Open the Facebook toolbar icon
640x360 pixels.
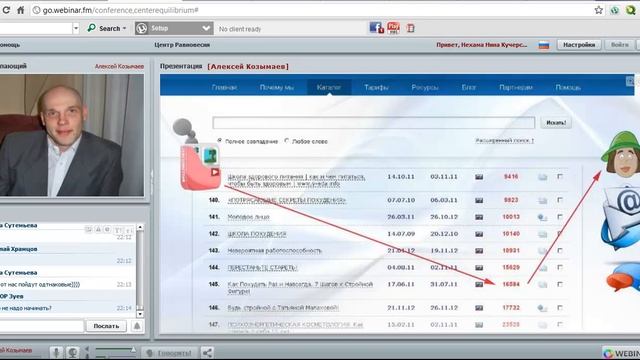pos(376,28)
